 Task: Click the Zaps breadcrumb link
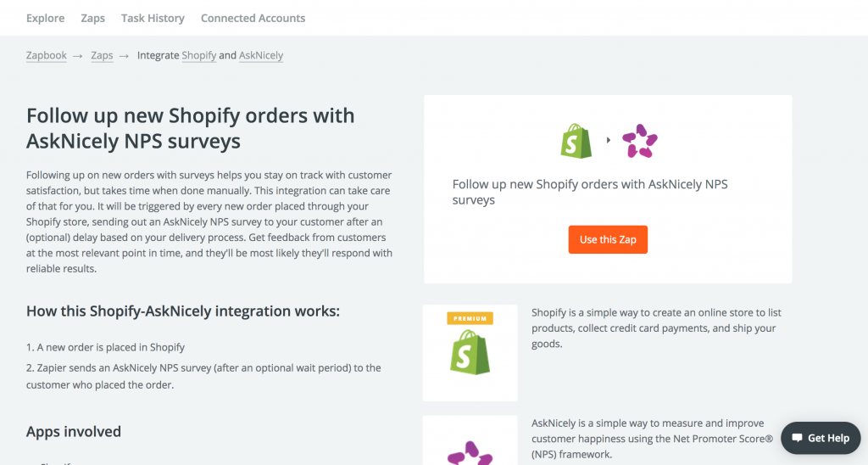[x=102, y=55]
